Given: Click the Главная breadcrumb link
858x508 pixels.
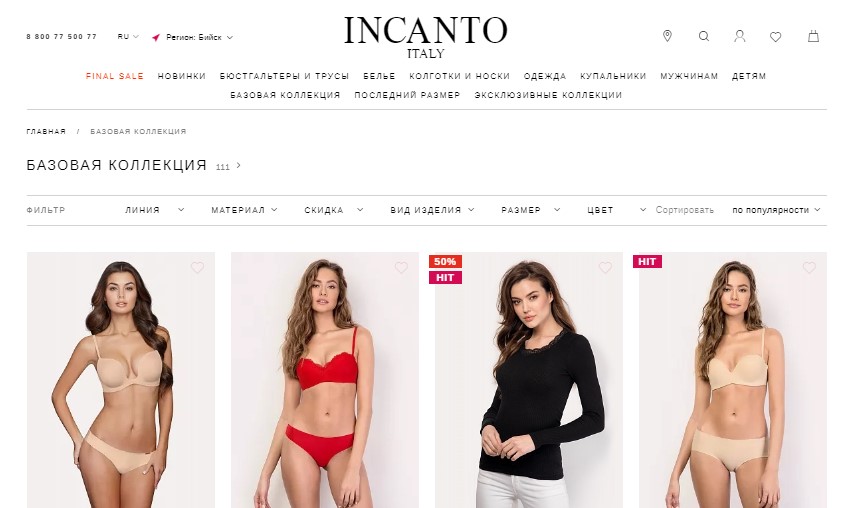Looking at the screenshot, I should (46, 131).
